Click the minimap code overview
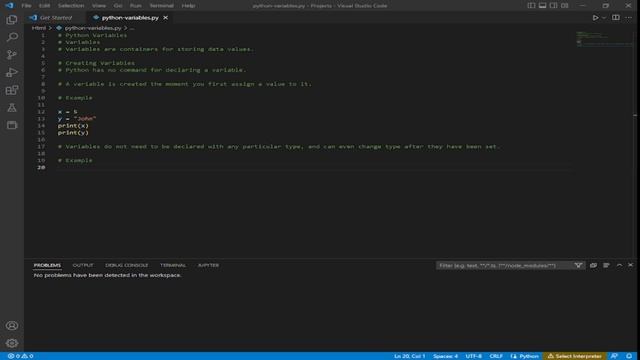This screenshot has width=640, height=360. tap(603, 39)
